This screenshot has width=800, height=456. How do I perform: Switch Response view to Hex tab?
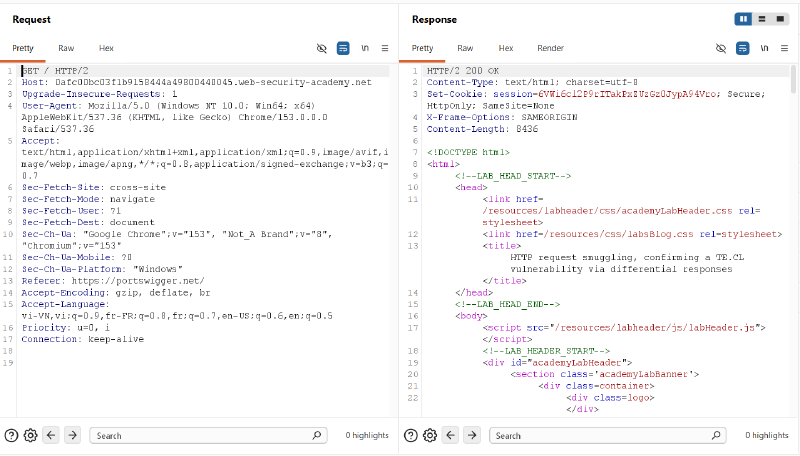click(506, 48)
